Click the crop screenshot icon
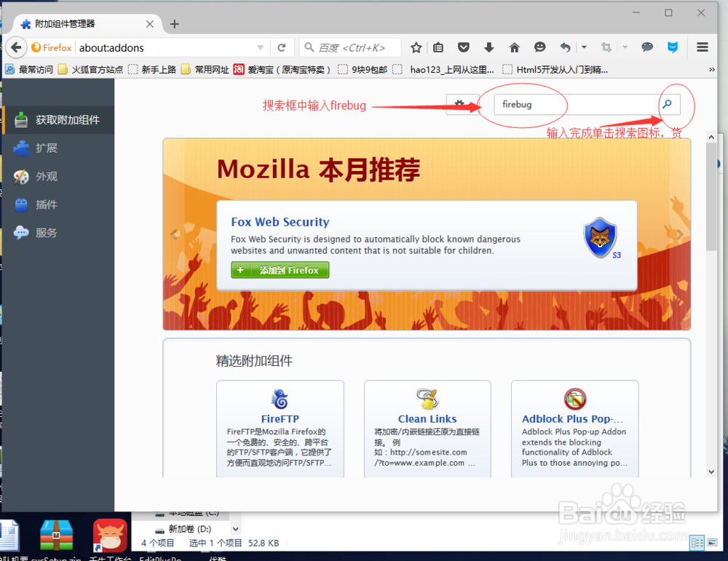728x561 pixels. click(x=606, y=47)
